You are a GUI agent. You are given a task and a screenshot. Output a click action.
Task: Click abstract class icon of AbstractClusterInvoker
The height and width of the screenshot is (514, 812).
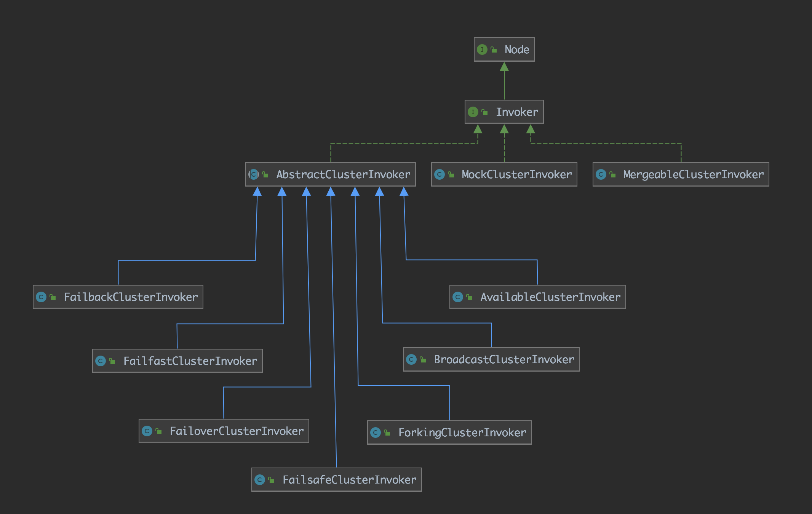(x=254, y=174)
